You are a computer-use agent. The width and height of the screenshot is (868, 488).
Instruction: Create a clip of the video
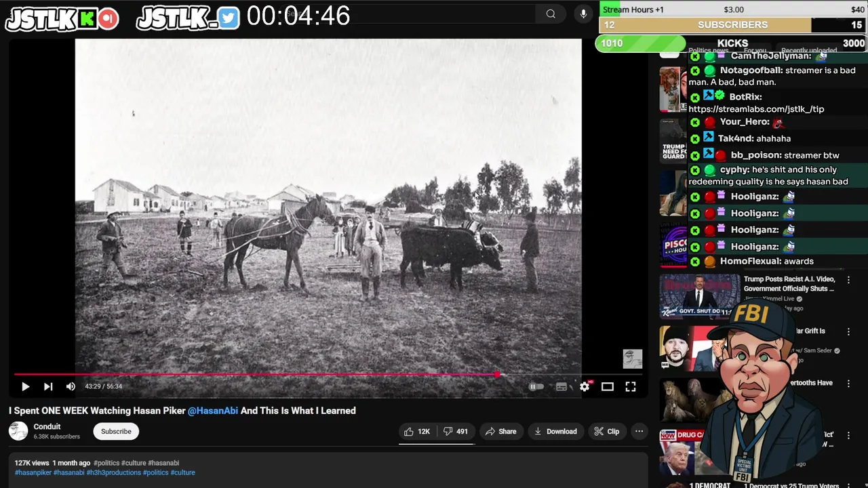point(606,431)
